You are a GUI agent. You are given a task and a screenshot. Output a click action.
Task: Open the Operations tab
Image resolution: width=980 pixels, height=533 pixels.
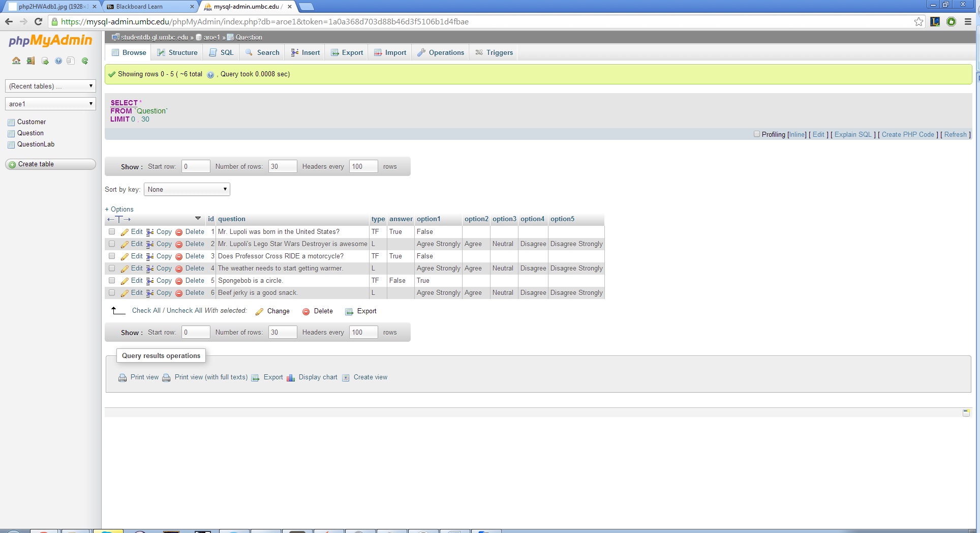pos(441,52)
